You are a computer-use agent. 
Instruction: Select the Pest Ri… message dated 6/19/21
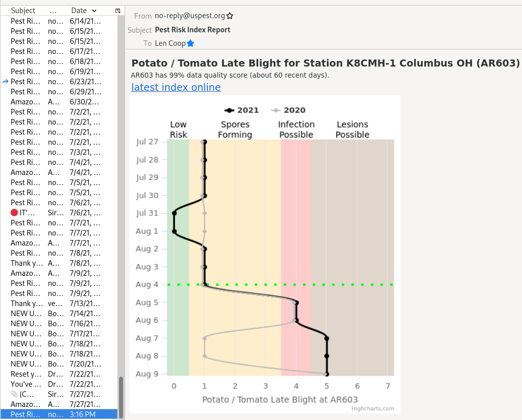tap(59, 72)
